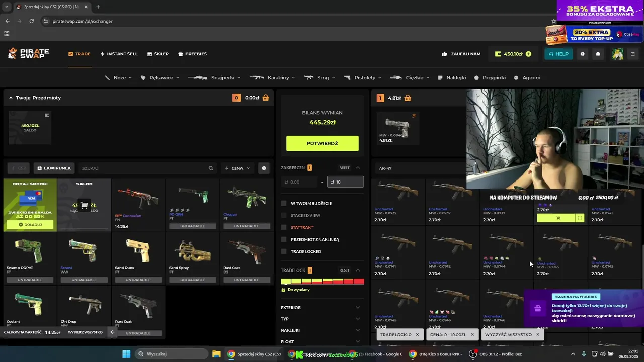Enable STACKED VIEW checkbox

point(284,215)
